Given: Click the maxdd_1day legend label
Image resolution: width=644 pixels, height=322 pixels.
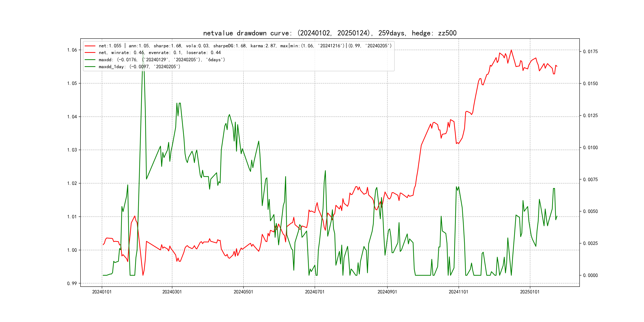Looking at the screenshot, I should pos(139,67).
